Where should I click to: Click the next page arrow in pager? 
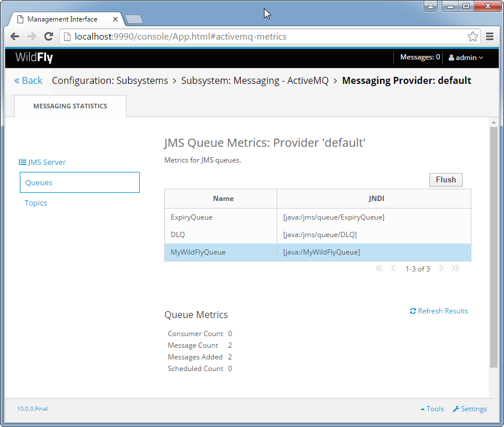pyautogui.click(x=441, y=269)
